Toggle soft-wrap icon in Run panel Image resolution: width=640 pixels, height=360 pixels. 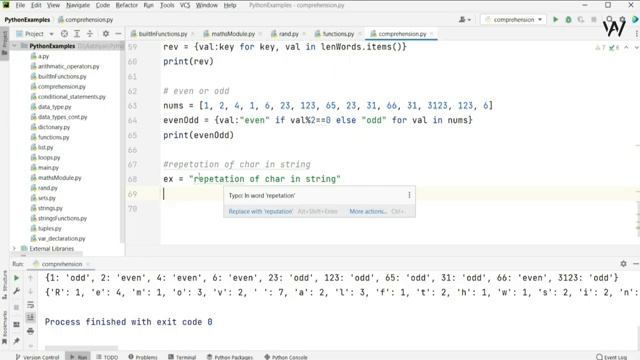(30, 304)
